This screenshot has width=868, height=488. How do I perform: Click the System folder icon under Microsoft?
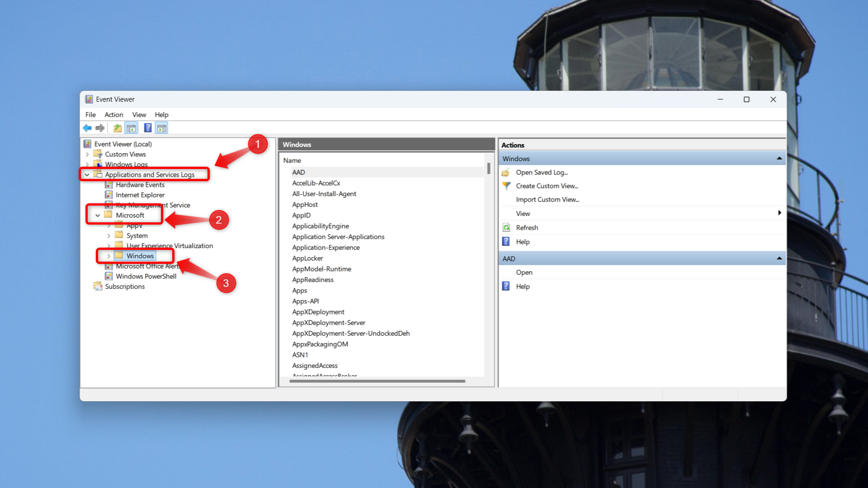pyautogui.click(x=119, y=235)
